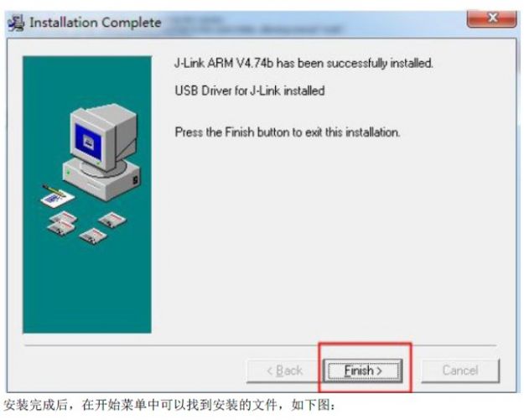This screenshot has height=420, width=524.
Task: Click the USB Driver for J-Link installed text
Action: click(x=250, y=91)
